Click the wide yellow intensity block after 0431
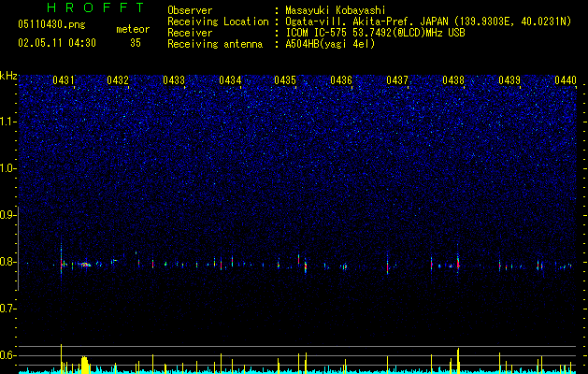The image size is (588, 374). tap(85, 365)
